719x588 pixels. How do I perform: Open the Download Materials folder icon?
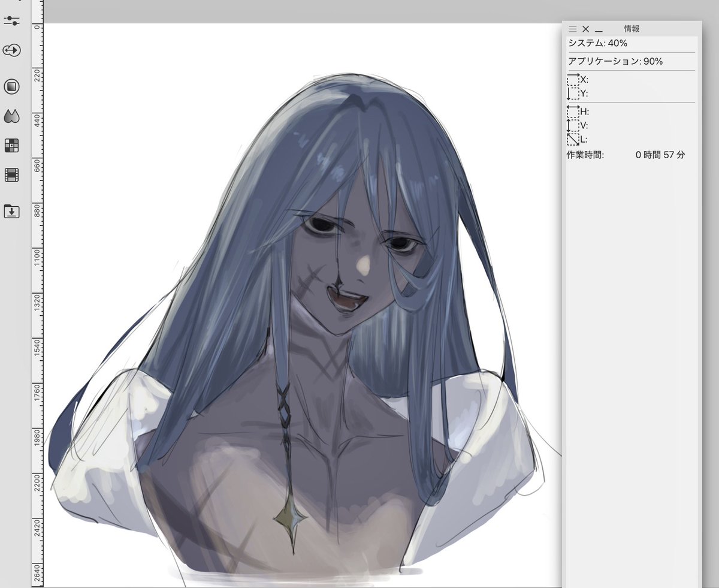tap(11, 211)
